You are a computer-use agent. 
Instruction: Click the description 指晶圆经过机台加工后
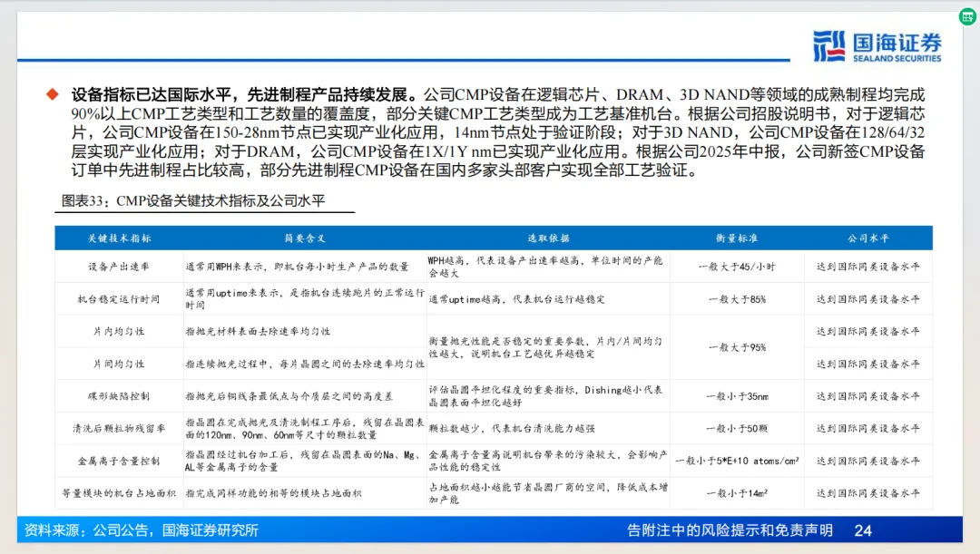click(x=303, y=461)
